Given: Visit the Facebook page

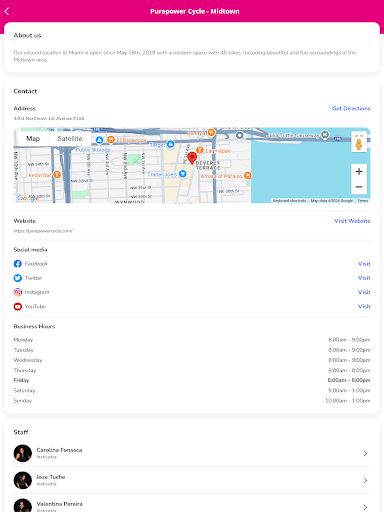Looking at the screenshot, I should [x=364, y=264].
